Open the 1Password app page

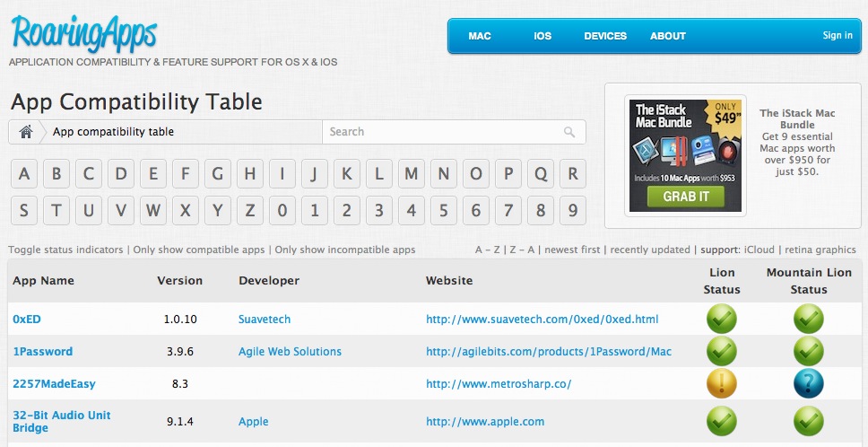point(43,351)
